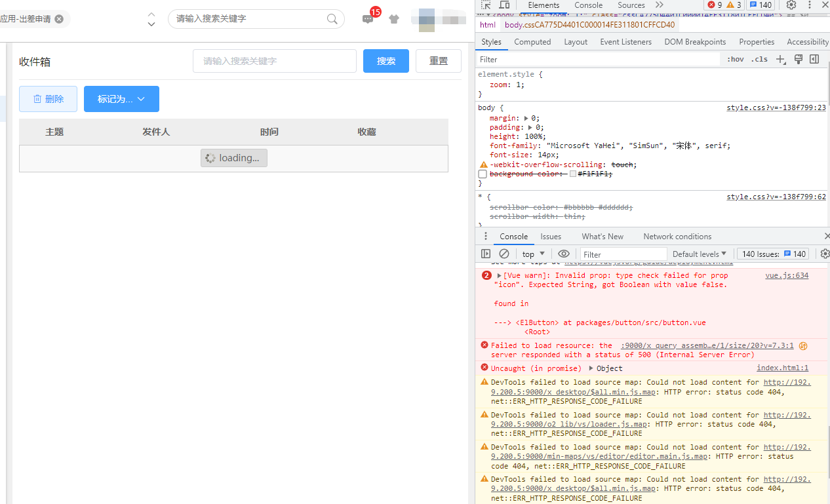Enable the background-color property checkbox
The image size is (830, 504).
(483, 174)
